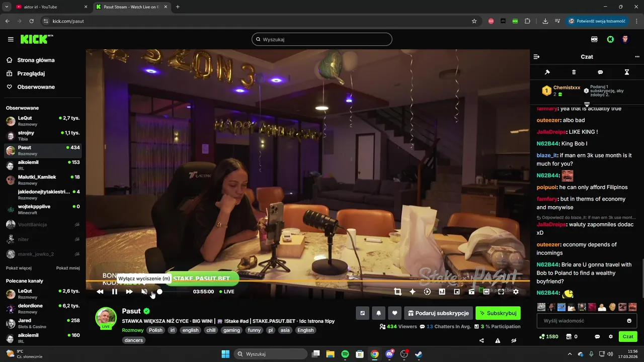Fast-forward the stream playback
The width and height of the screenshot is (644, 362).
pos(129,292)
